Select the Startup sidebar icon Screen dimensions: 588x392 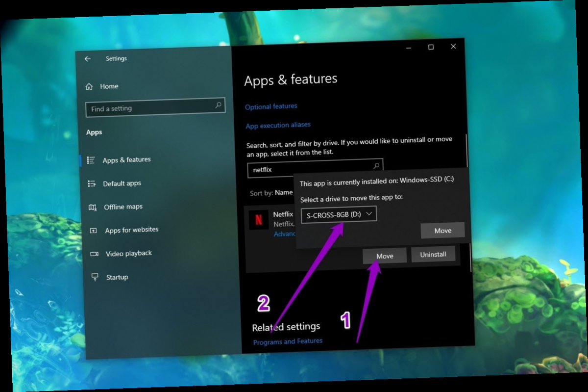95,277
